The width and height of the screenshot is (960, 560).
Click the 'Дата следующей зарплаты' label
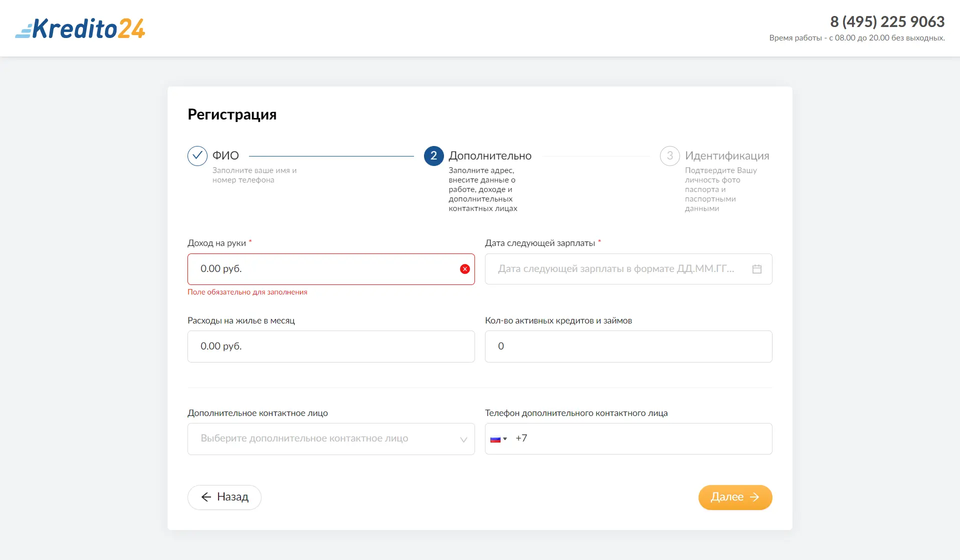click(540, 243)
